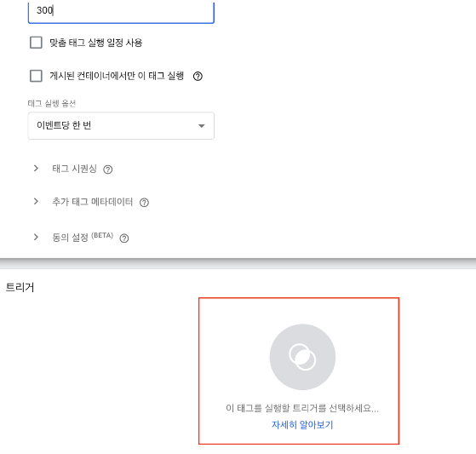Enable 맞춤 태그 실행 일정 사용 checkbox

36,43
